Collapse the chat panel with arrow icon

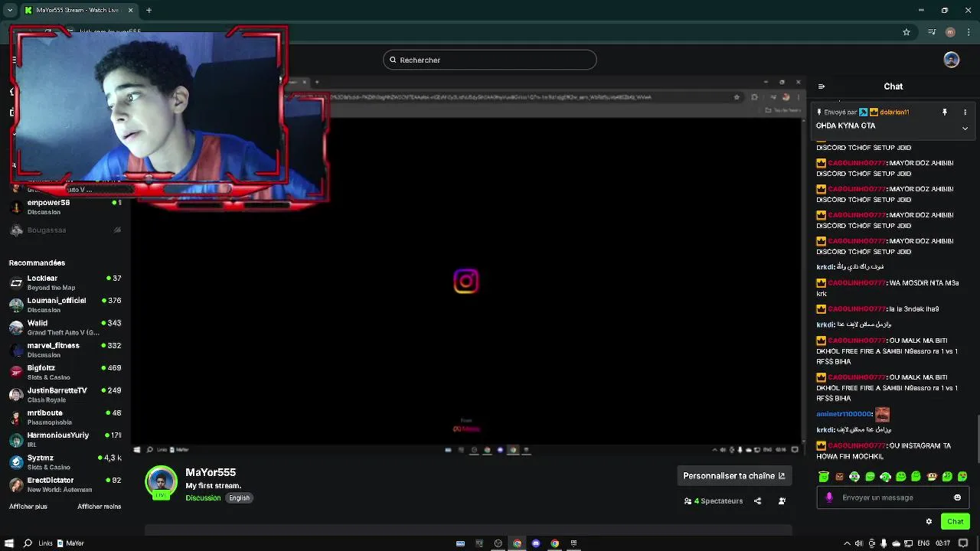pos(822,86)
